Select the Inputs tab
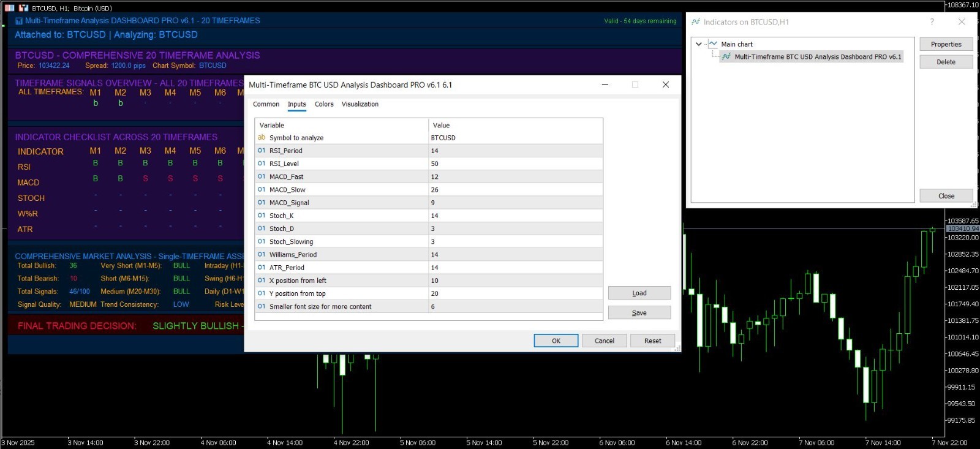This screenshot has width=980, height=449. (296, 104)
